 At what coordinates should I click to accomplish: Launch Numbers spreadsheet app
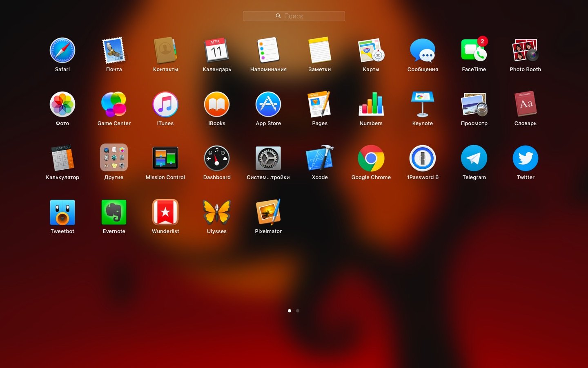[371, 105]
